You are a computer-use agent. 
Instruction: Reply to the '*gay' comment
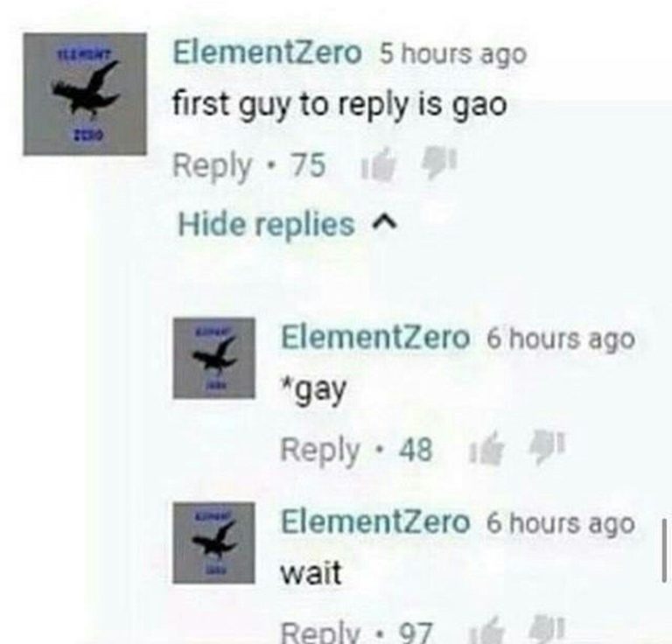click(320, 451)
